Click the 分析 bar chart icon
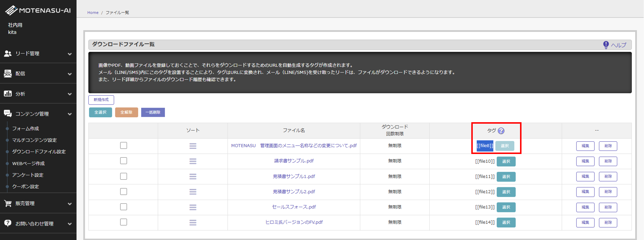The height and width of the screenshot is (240, 644). point(8,94)
